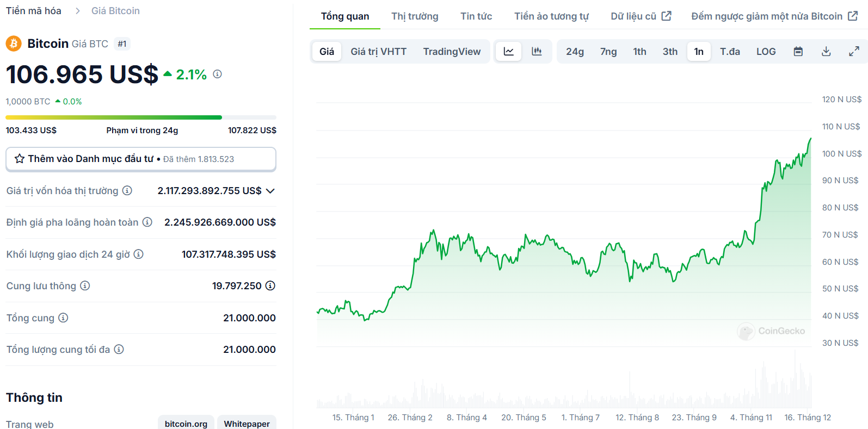
Task: Click Giá Bitcoin breadcrumb
Action: coord(115,11)
